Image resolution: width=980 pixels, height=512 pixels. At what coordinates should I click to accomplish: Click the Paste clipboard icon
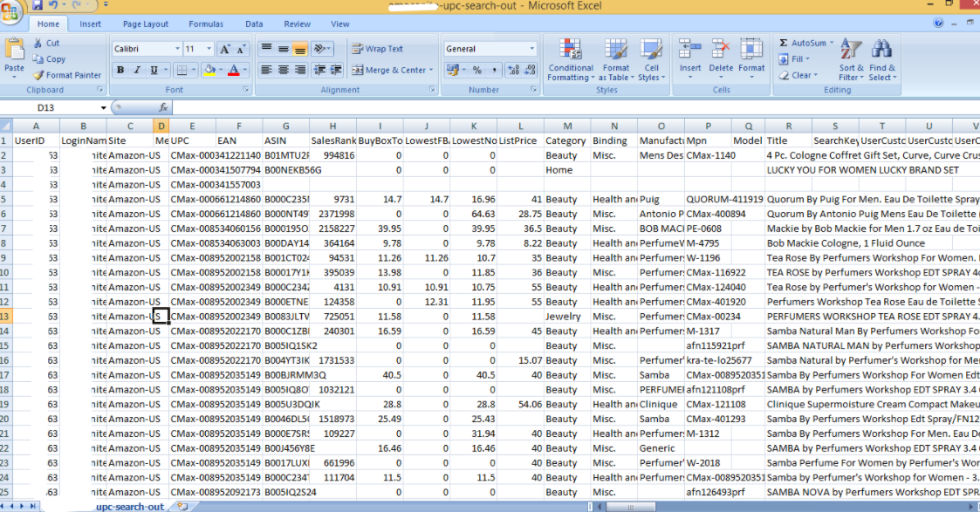point(14,51)
